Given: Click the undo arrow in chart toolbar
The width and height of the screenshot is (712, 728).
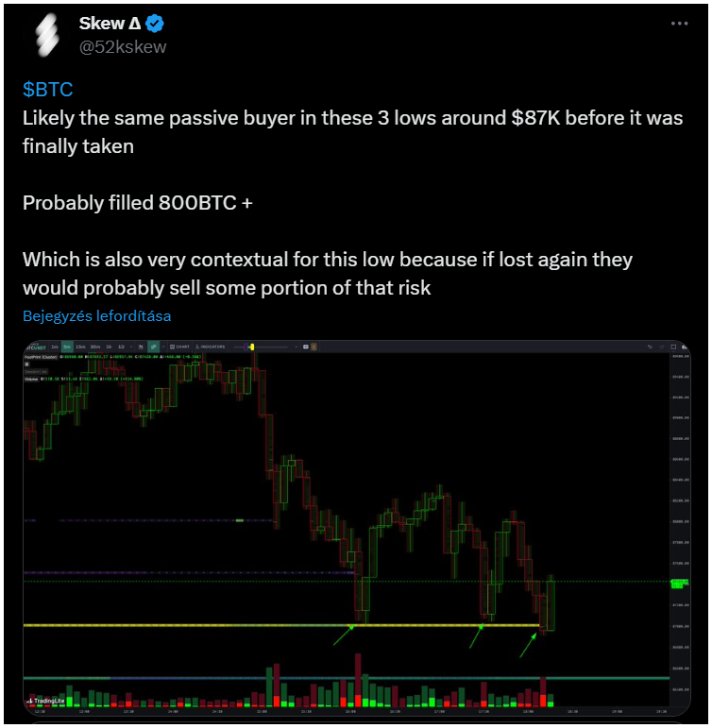Looking at the screenshot, I should click(650, 347).
